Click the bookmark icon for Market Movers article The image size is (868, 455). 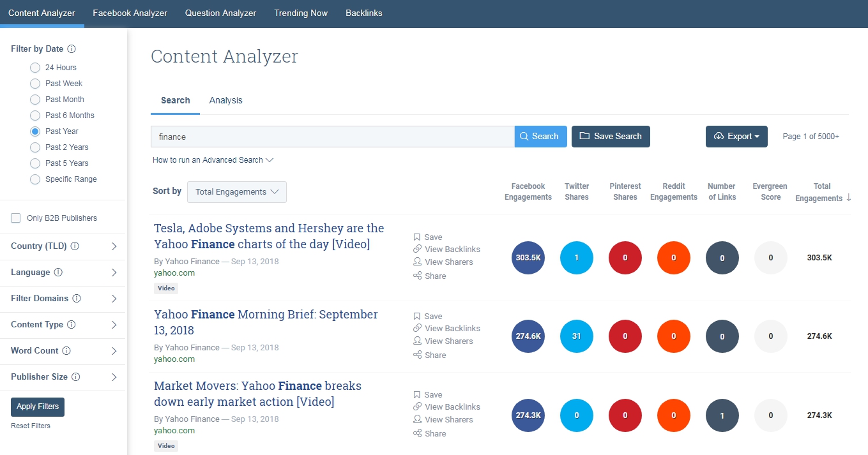[417, 394]
